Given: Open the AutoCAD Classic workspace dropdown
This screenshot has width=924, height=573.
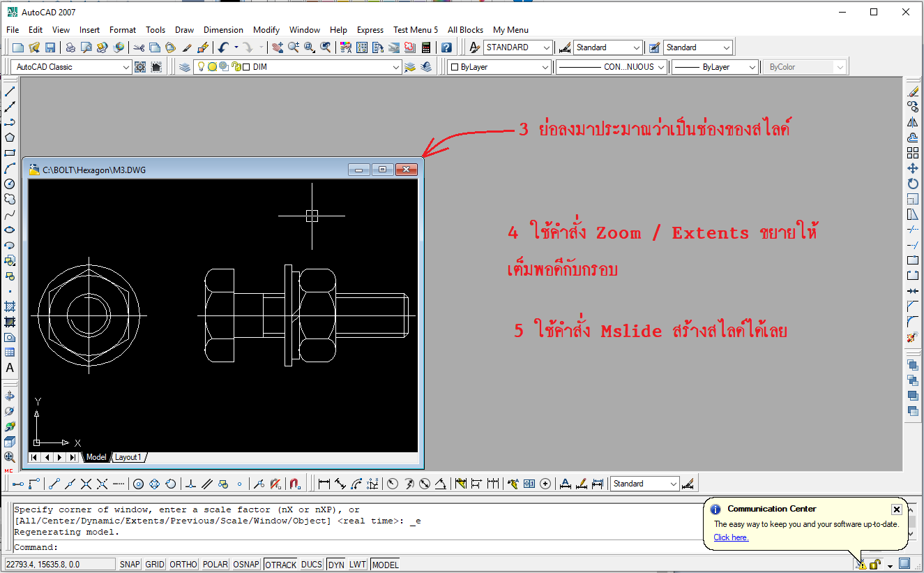Looking at the screenshot, I should click(126, 66).
